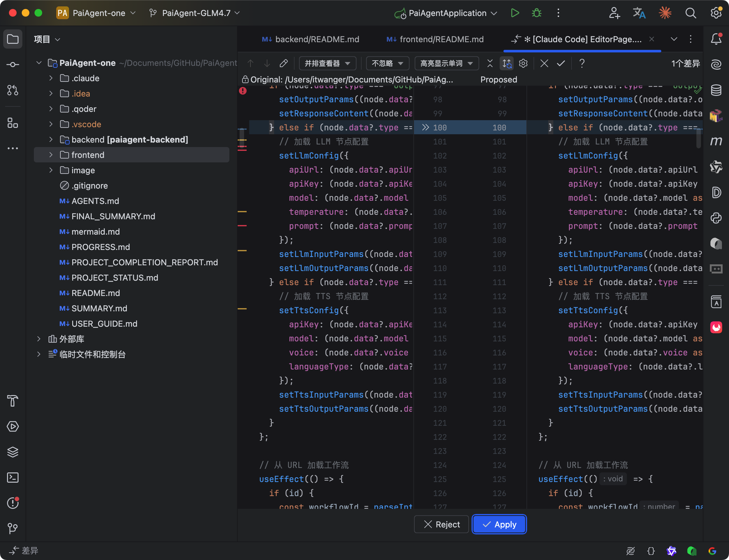Run PaiAgentApplication with the green play icon
Image resolution: width=729 pixels, height=560 pixels.
(x=515, y=13)
